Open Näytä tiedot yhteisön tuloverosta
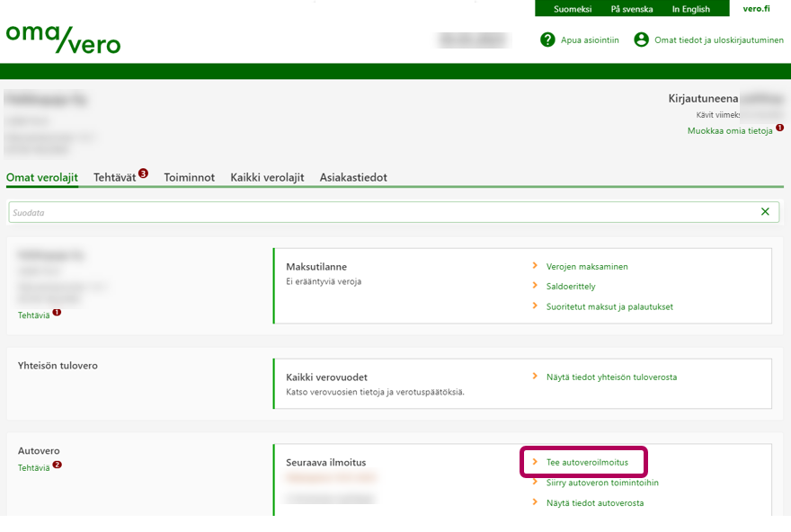The image size is (791, 532). coord(611,377)
